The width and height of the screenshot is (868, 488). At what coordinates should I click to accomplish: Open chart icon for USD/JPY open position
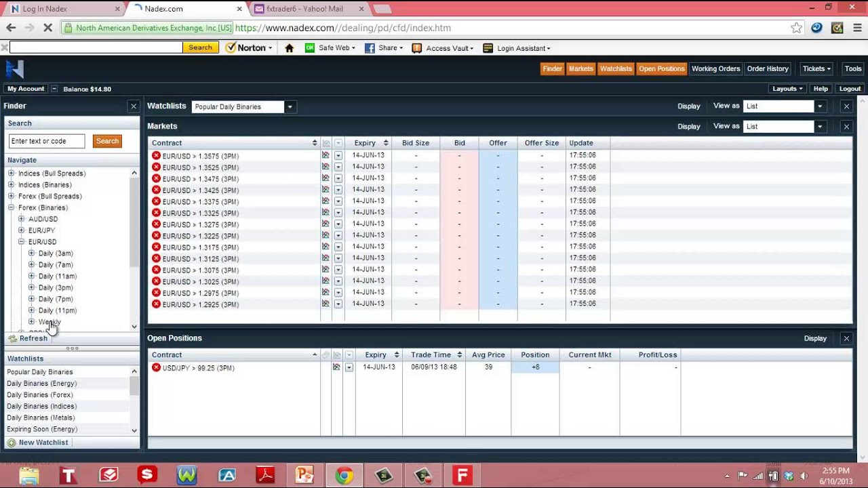(x=336, y=367)
